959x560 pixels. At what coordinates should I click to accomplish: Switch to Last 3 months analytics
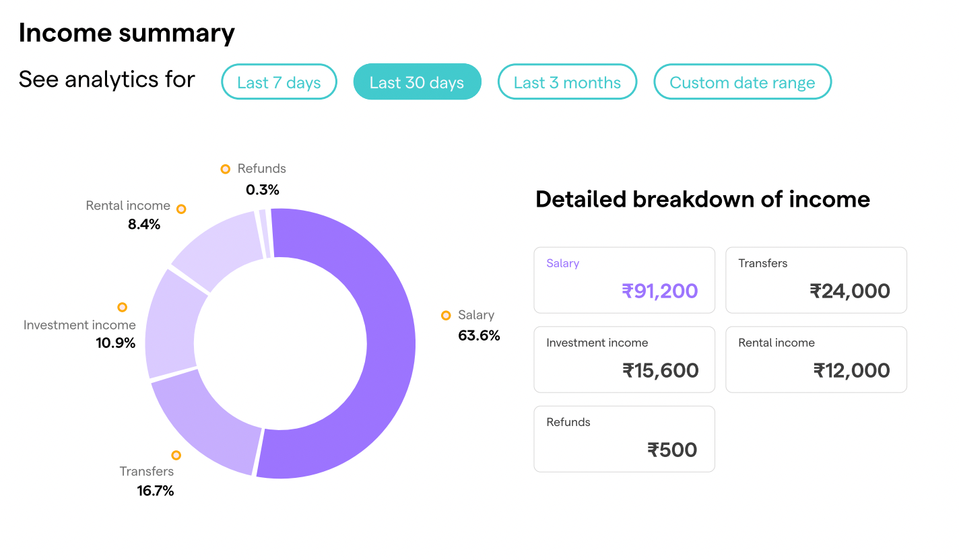click(567, 82)
